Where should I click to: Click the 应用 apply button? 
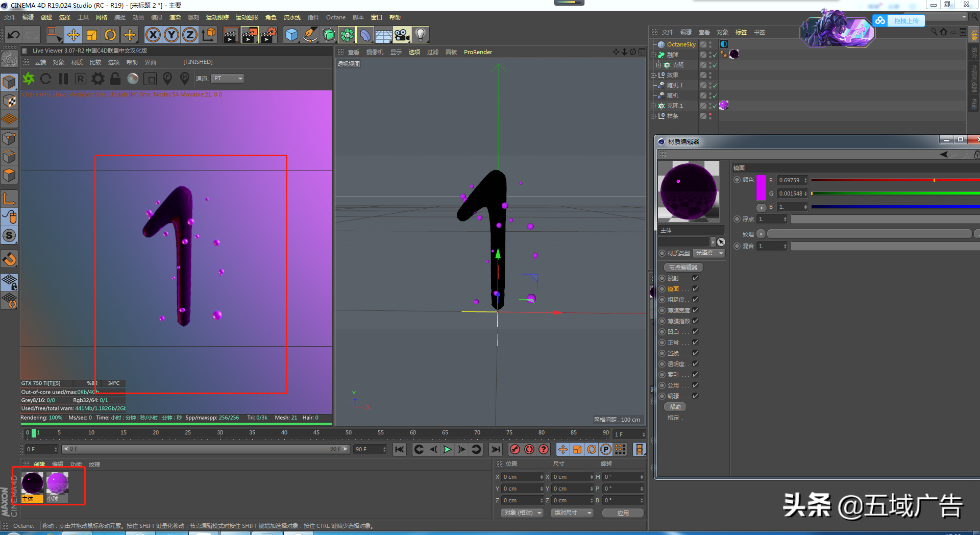[x=623, y=513]
